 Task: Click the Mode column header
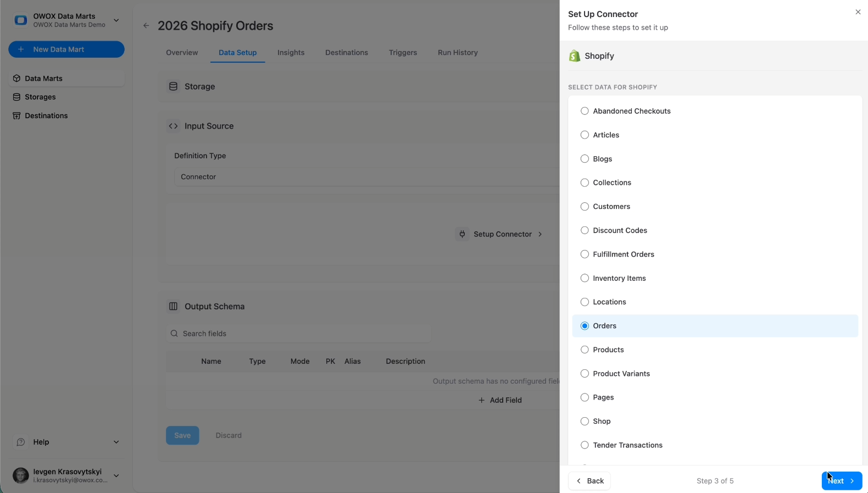pos(300,362)
